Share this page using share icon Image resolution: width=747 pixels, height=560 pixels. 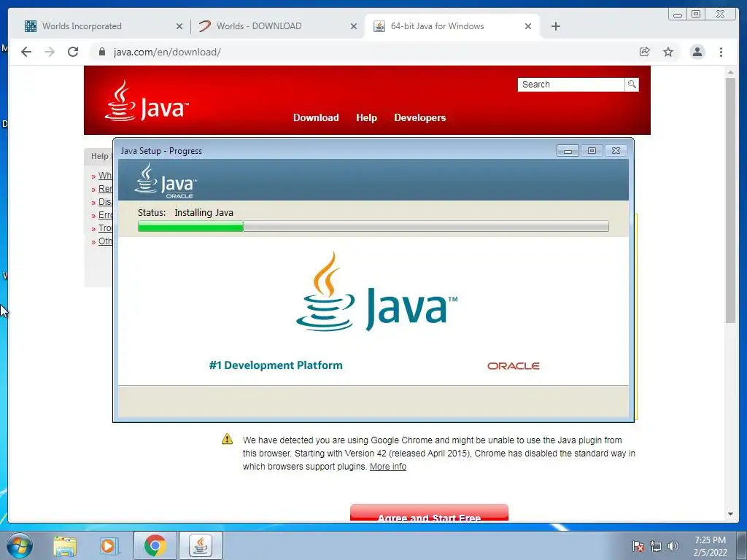(645, 52)
